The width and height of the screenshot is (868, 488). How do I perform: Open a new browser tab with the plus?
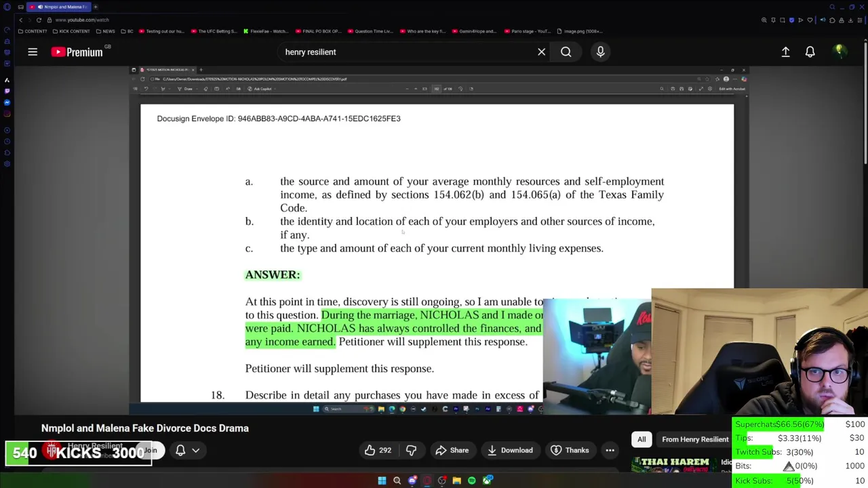click(x=96, y=7)
